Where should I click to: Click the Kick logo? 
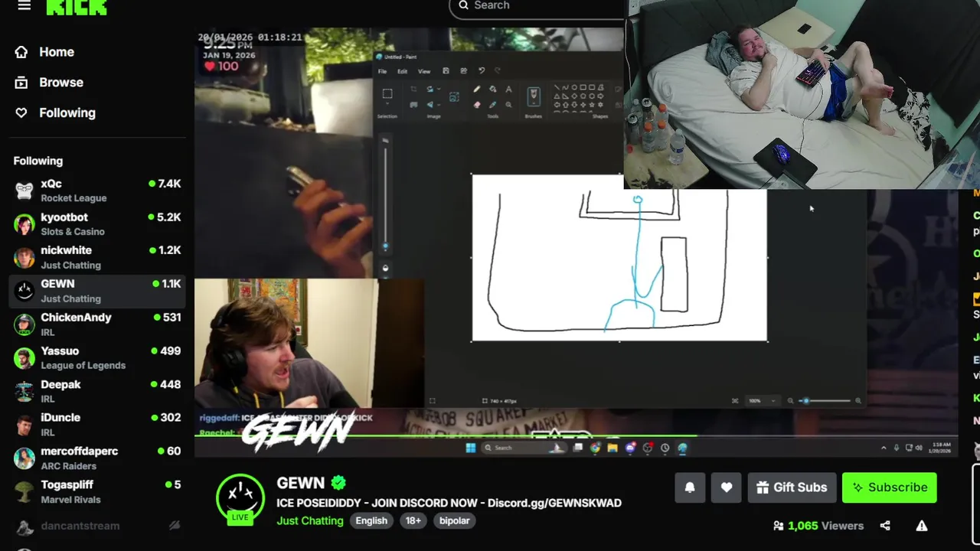(x=77, y=7)
